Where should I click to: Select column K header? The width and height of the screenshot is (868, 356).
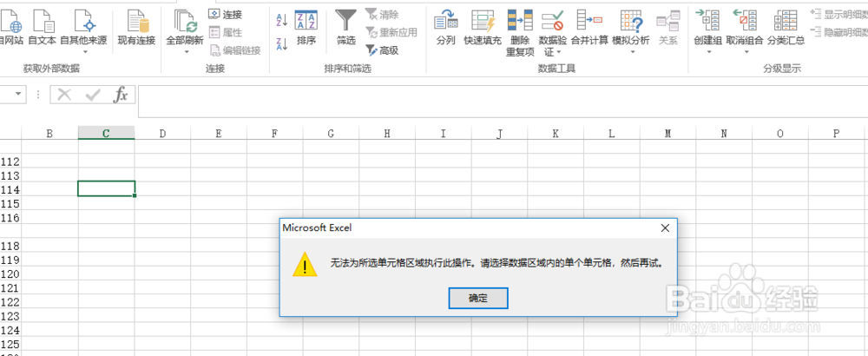pos(556,133)
